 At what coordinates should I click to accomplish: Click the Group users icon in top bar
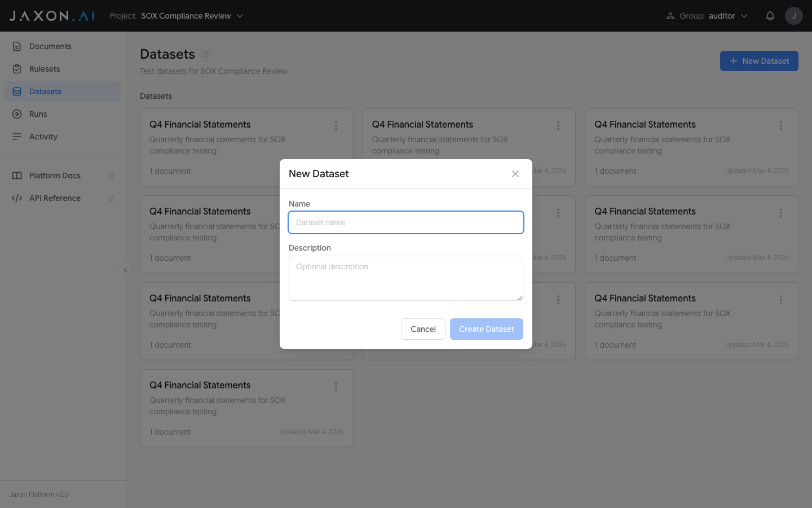[670, 15]
